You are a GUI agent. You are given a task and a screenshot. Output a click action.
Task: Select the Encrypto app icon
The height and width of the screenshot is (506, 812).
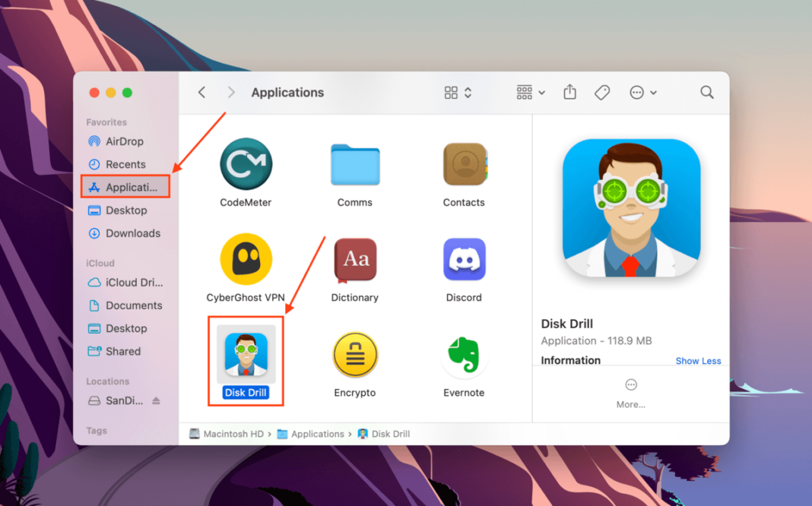pos(355,354)
